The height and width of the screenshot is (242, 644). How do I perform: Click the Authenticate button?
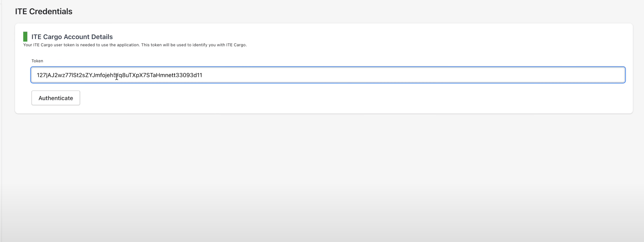pyautogui.click(x=56, y=98)
